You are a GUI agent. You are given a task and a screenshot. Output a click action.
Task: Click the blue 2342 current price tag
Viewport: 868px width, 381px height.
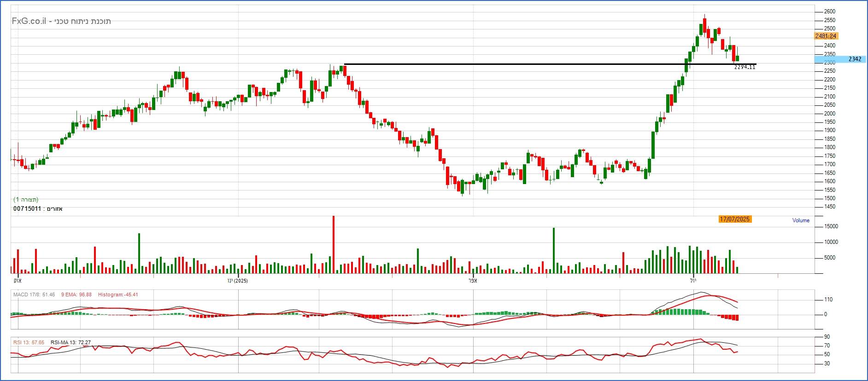point(854,59)
